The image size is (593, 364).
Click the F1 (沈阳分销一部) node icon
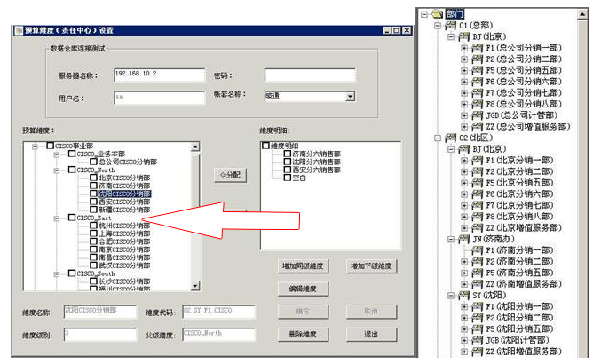coord(478,306)
